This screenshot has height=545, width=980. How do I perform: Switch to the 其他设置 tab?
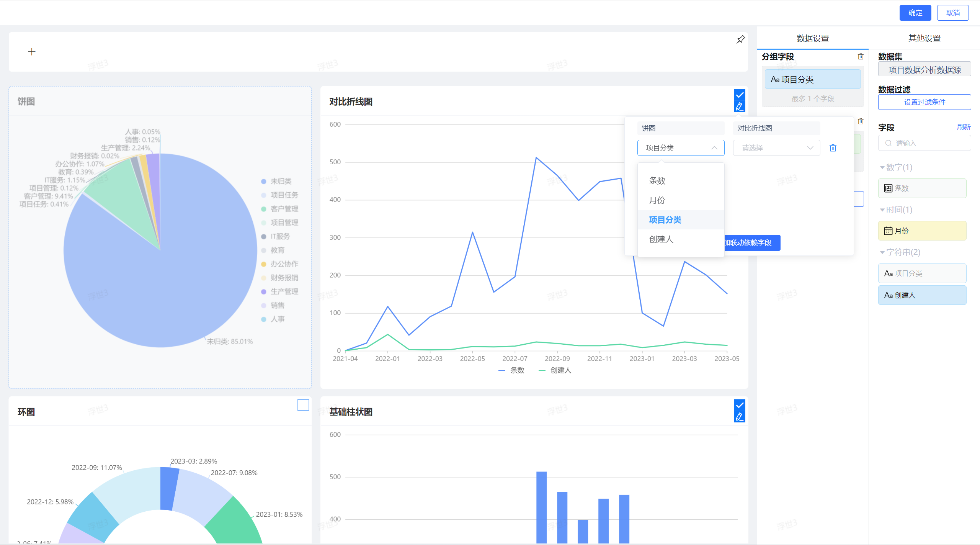(x=924, y=38)
